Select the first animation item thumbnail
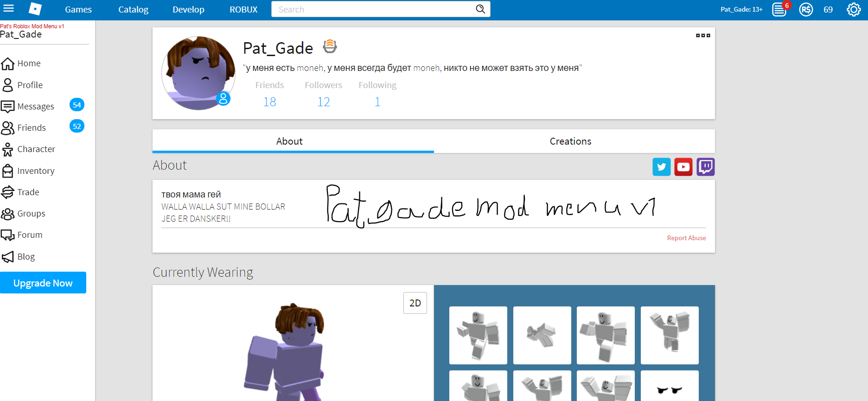The image size is (868, 401). point(478,335)
